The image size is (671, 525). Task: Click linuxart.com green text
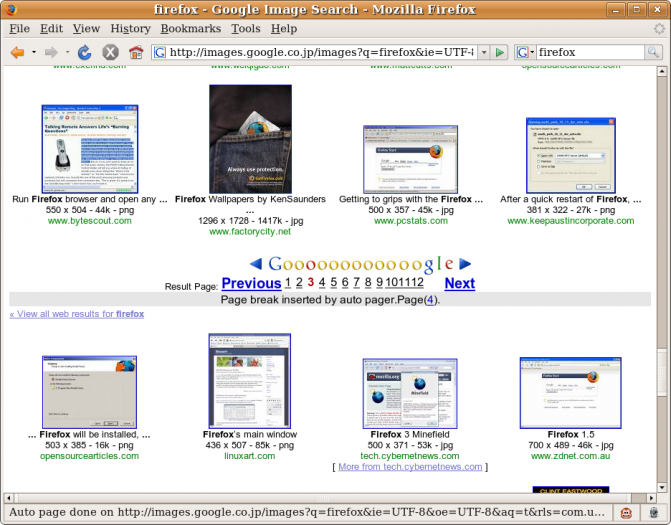pos(249,456)
